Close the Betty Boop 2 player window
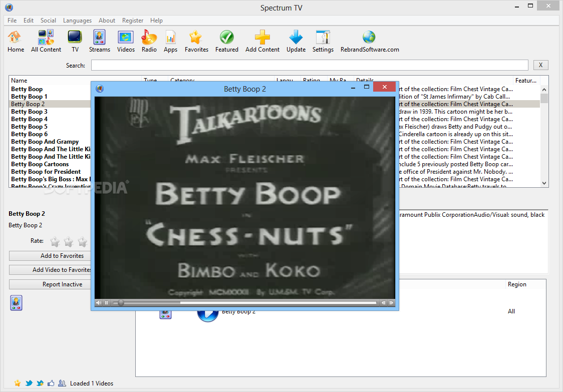The height and width of the screenshot is (392, 563). click(384, 87)
